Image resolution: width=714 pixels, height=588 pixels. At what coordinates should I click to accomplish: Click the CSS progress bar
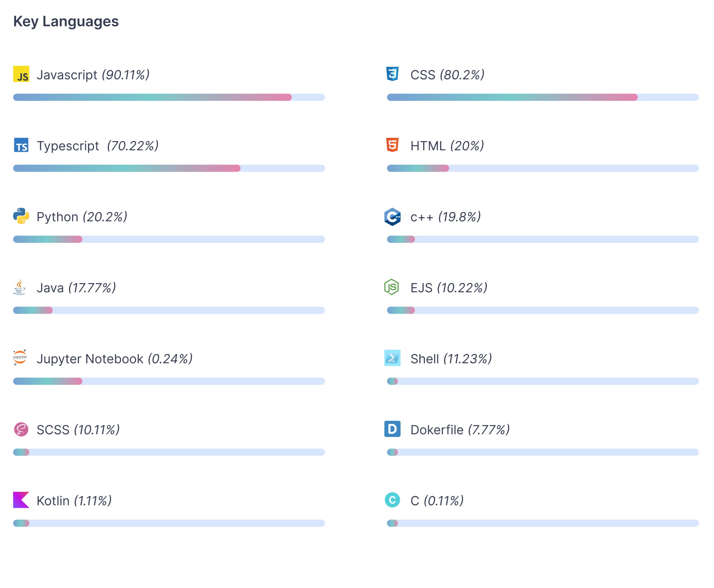pos(542,97)
